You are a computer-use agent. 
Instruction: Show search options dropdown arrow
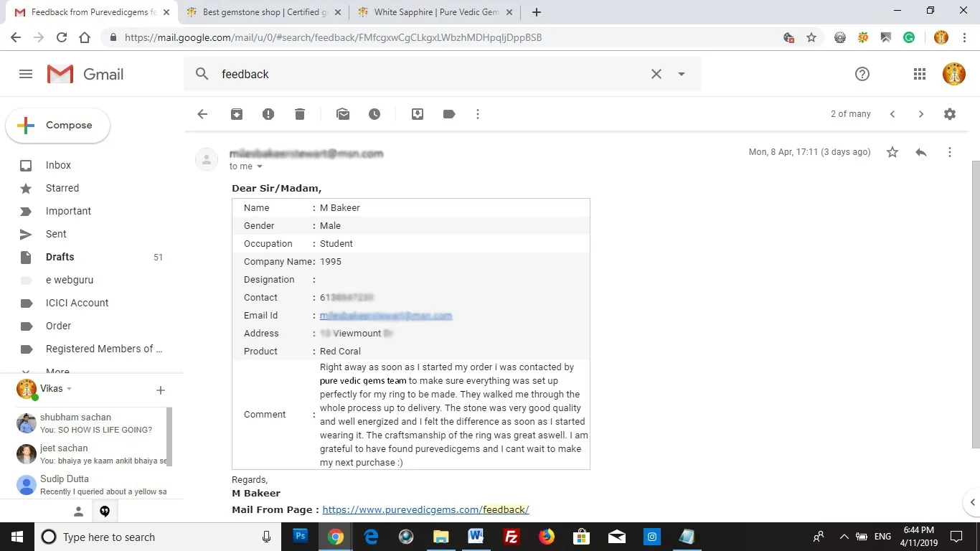click(682, 74)
